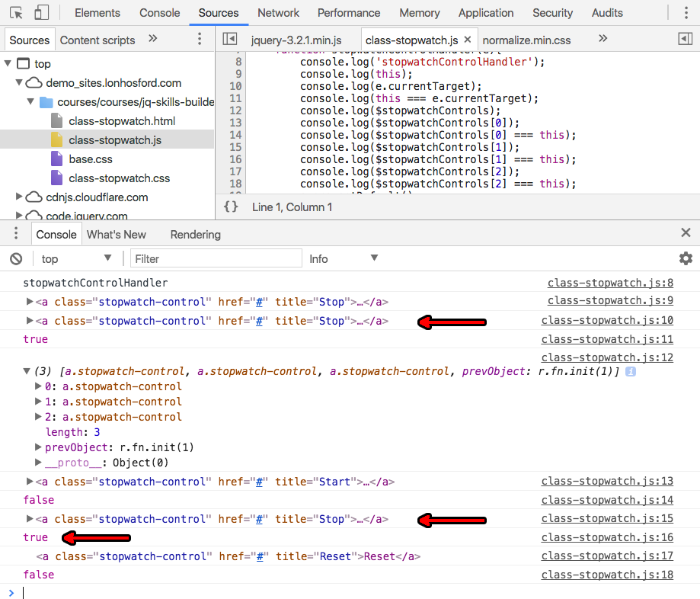Screen dimensions: 700x599
Task: Activate the inspect element picker icon
Action: 16,13
